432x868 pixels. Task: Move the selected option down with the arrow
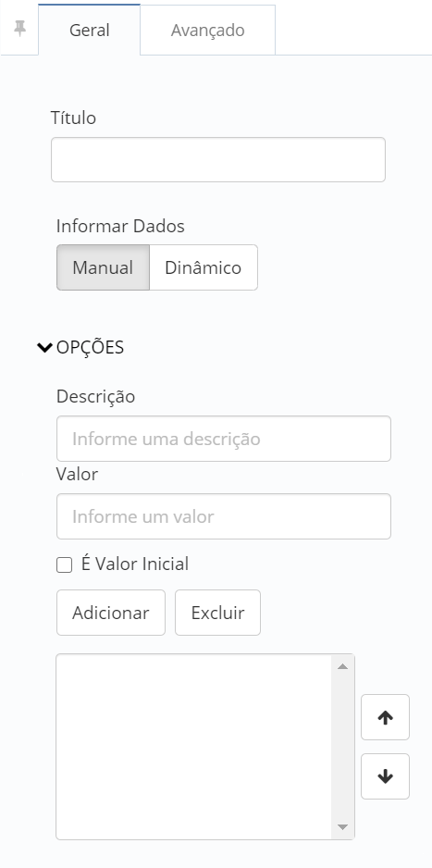(385, 776)
